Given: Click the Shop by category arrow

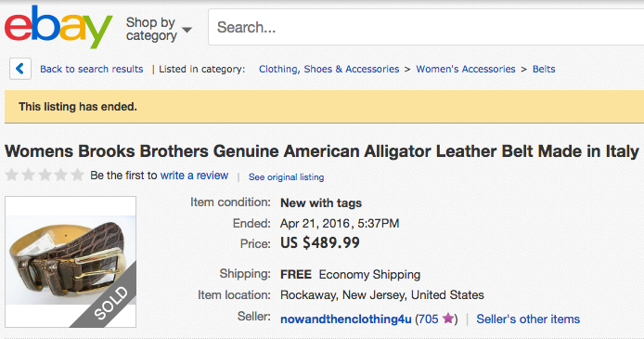Looking at the screenshot, I should [187, 30].
